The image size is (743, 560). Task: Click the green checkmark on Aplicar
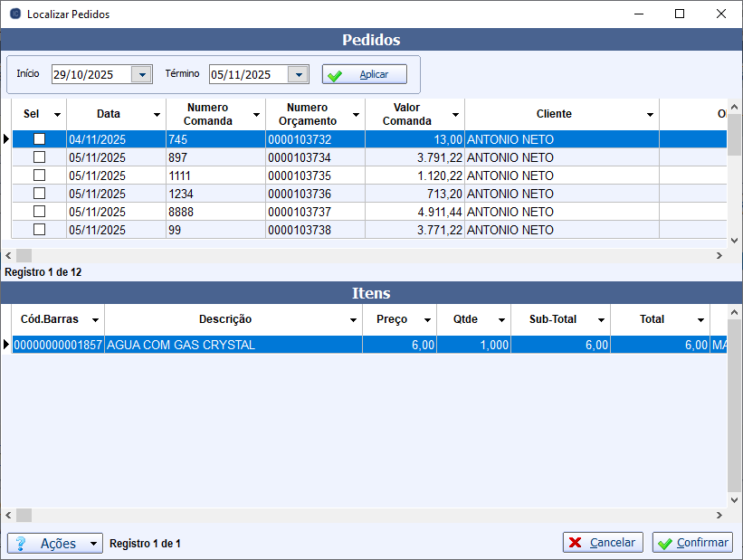[335, 75]
